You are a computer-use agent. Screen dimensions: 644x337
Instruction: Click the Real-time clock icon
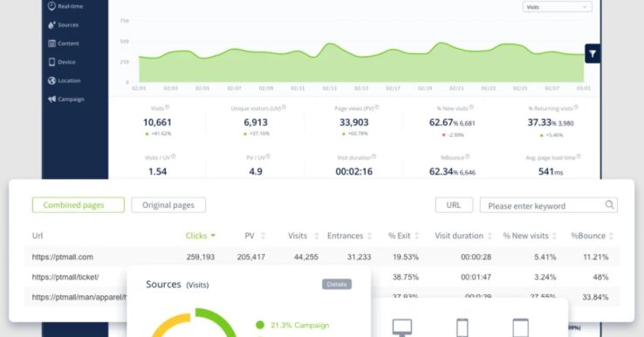coord(51,6)
